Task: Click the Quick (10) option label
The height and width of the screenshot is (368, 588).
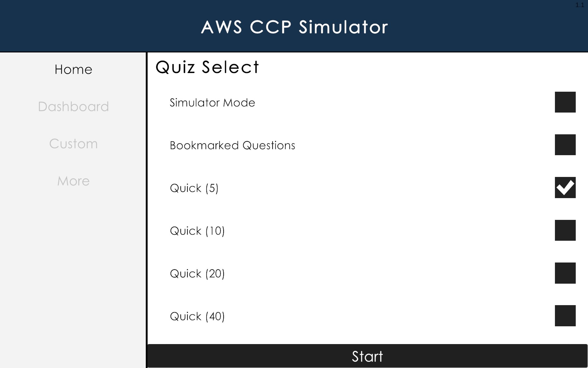Action: tap(197, 231)
